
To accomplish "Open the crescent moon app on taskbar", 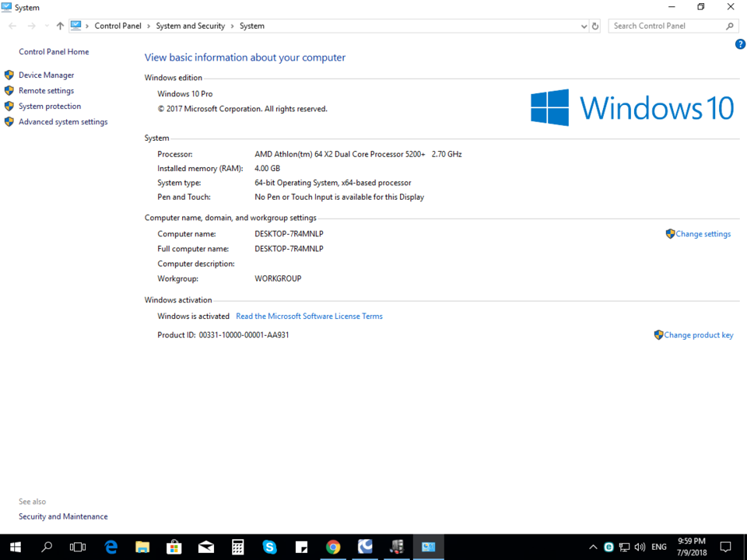I will 365,547.
